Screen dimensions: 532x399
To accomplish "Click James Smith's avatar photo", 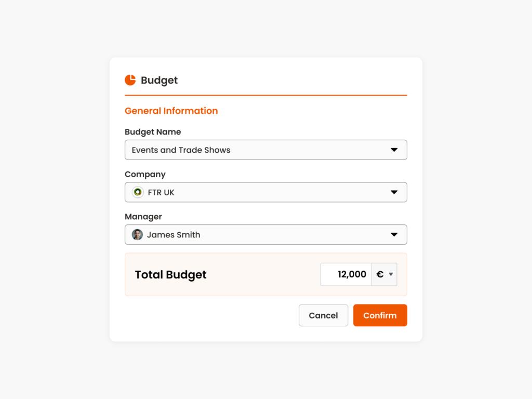I will [137, 235].
